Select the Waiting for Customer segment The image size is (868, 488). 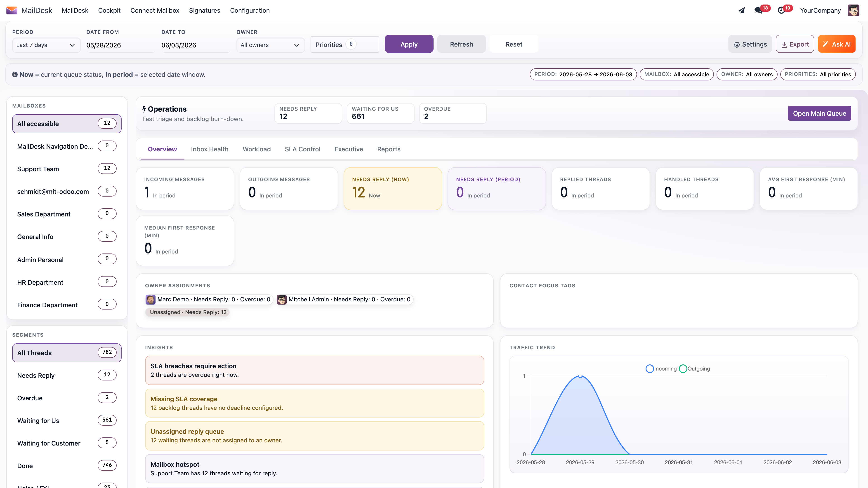(67, 443)
